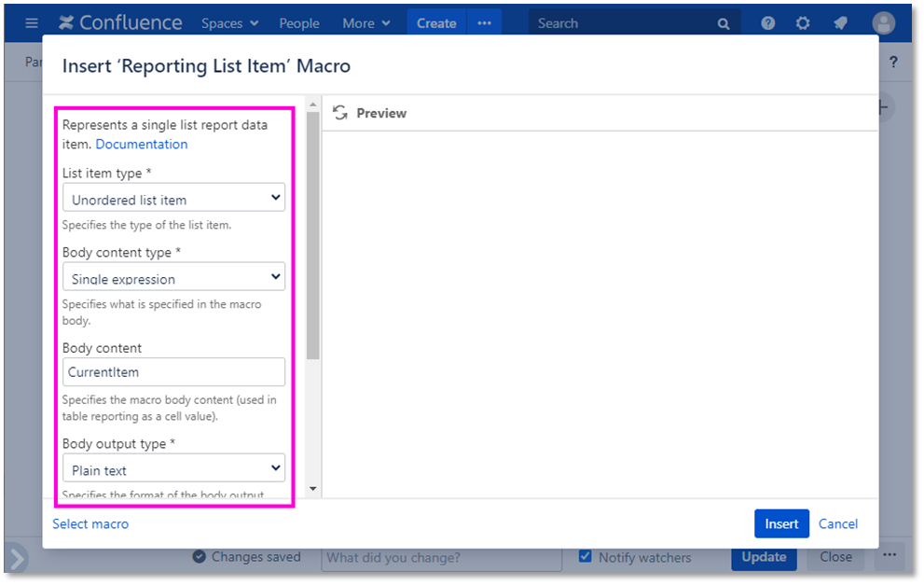The width and height of the screenshot is (924, 585).
Task: Open the List item type dropdown
Action: 173,198
